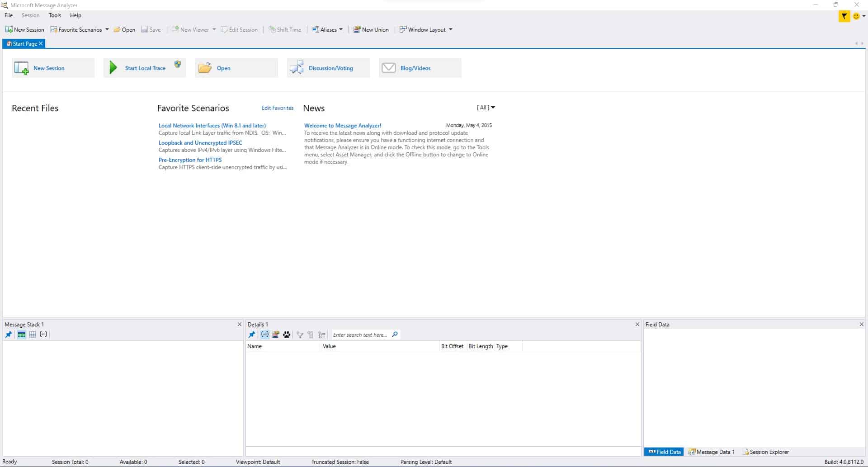
Task: Click the Open toolbar button
Action: click(124, 29)
